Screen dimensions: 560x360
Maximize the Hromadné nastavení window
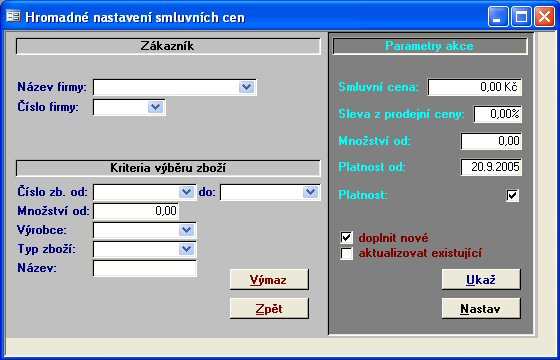point(521,17)
